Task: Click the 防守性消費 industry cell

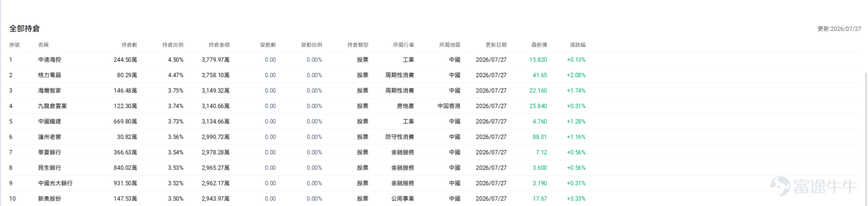Action: [x=400, y=137]
